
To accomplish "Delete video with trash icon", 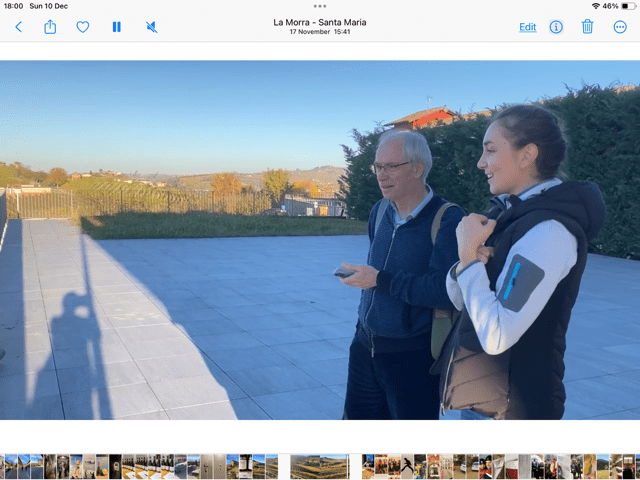I will (x=588, y=27).
